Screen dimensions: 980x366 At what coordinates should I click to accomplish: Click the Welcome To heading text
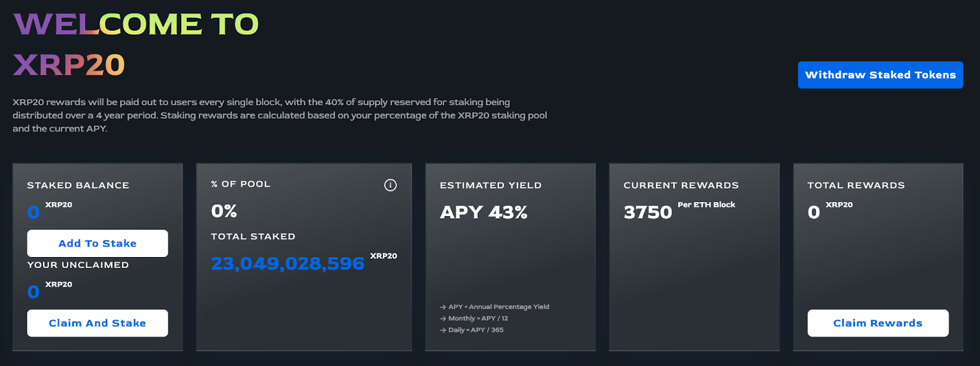[x=136, y=23]
